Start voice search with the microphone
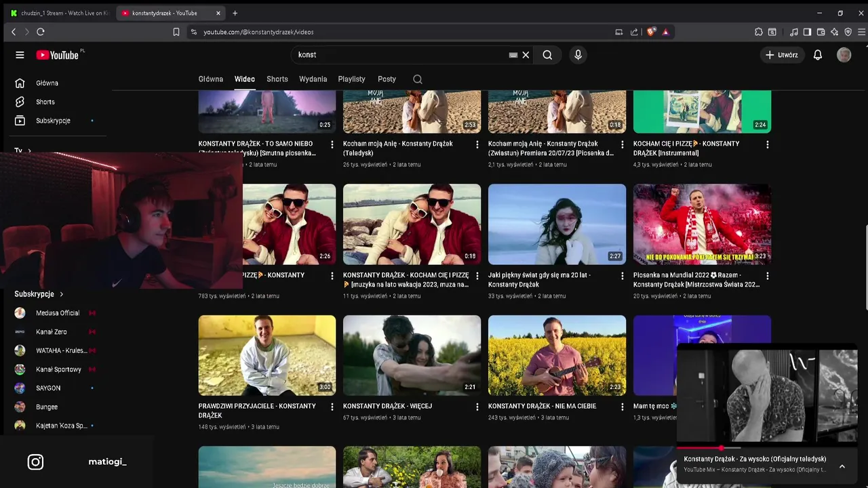 [x=578, y=55]
